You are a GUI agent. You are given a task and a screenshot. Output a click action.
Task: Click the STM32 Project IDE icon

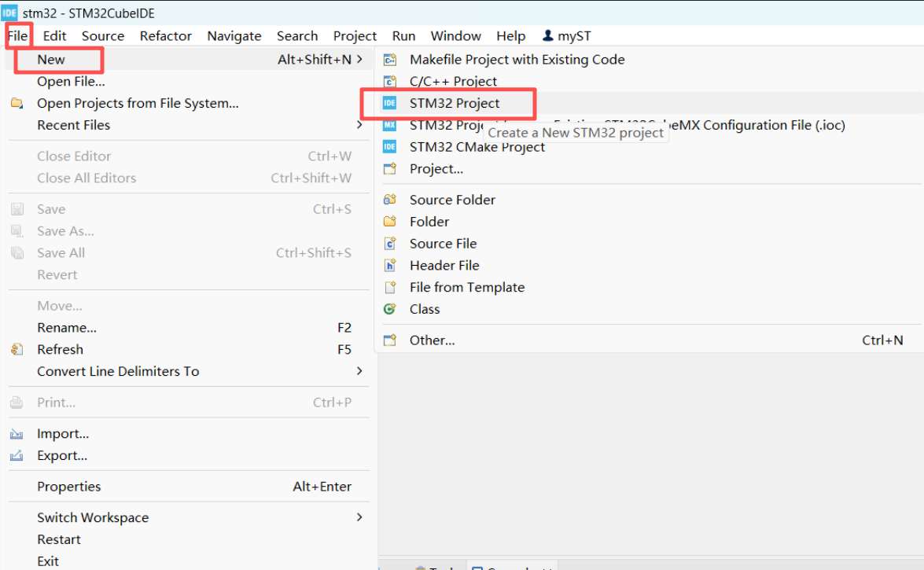pos(389,103)
